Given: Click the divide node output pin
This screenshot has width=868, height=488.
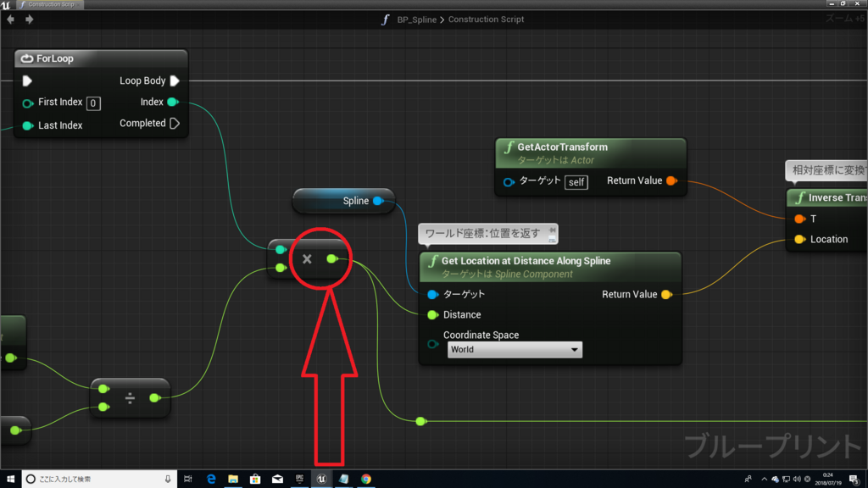Looking at the screenshot, I should click(155, 398).
